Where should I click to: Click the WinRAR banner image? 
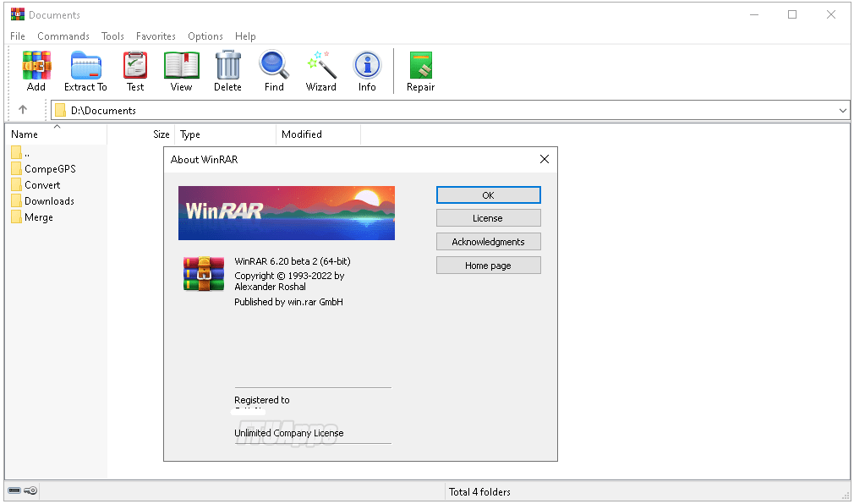click(x=287, y=213)
